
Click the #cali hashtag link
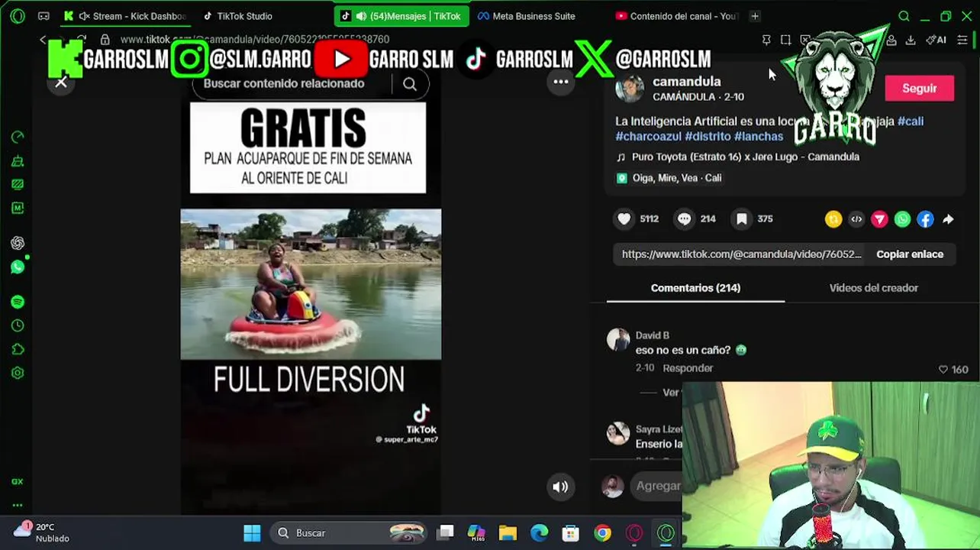[x=911, y=121]
